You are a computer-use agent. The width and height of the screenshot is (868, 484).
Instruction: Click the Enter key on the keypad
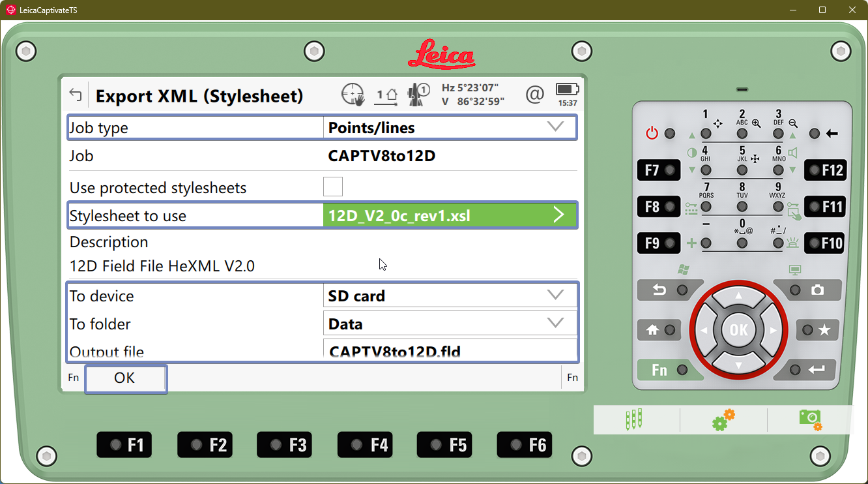[807, 370]
